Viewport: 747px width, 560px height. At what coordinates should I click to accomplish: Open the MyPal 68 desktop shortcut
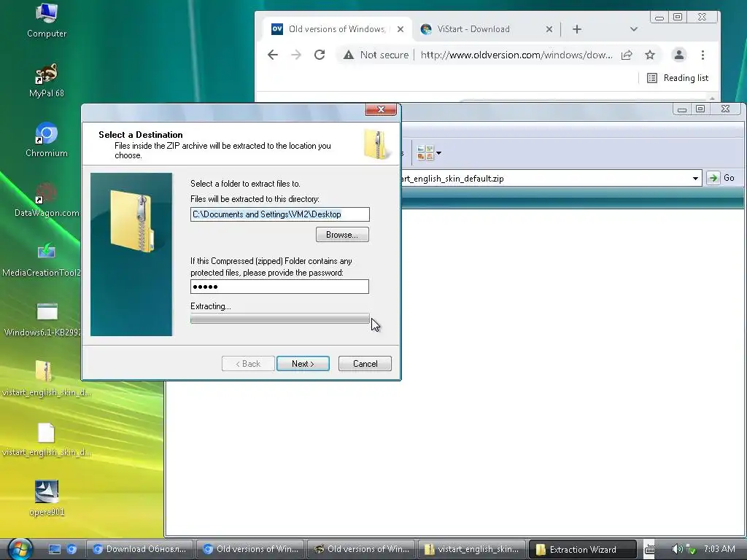point(46,80)
